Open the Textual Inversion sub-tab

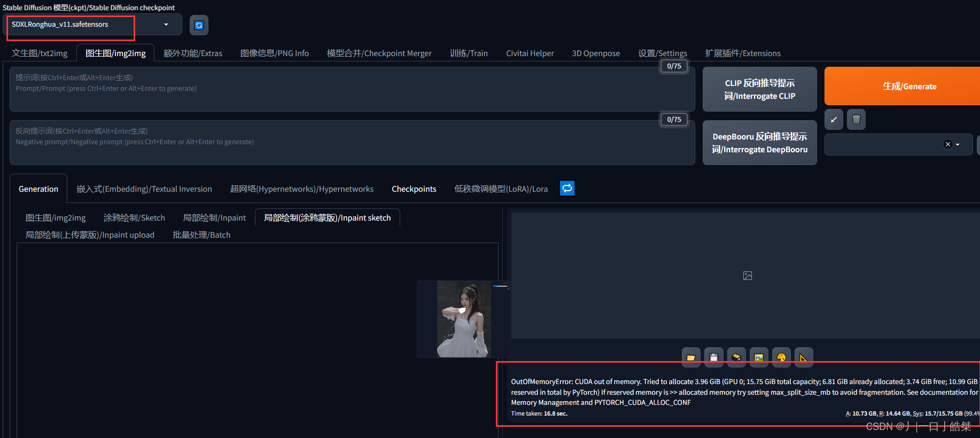click(x=144, y=189)
